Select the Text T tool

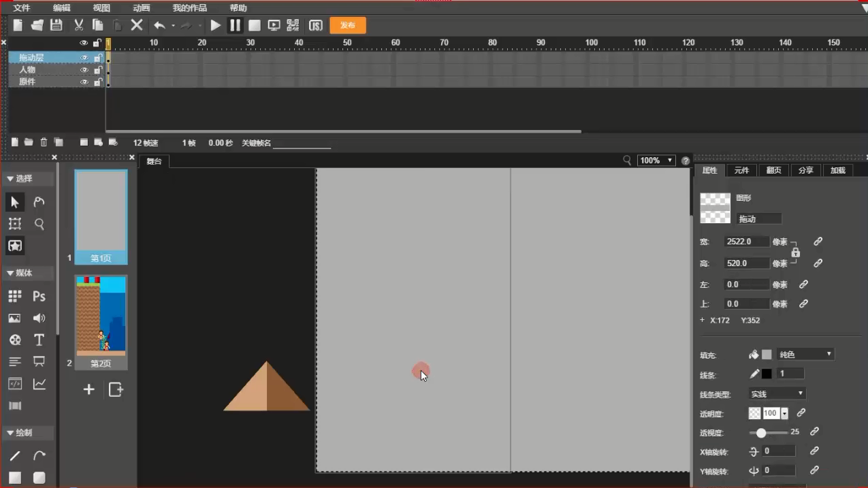pos(39,340)
